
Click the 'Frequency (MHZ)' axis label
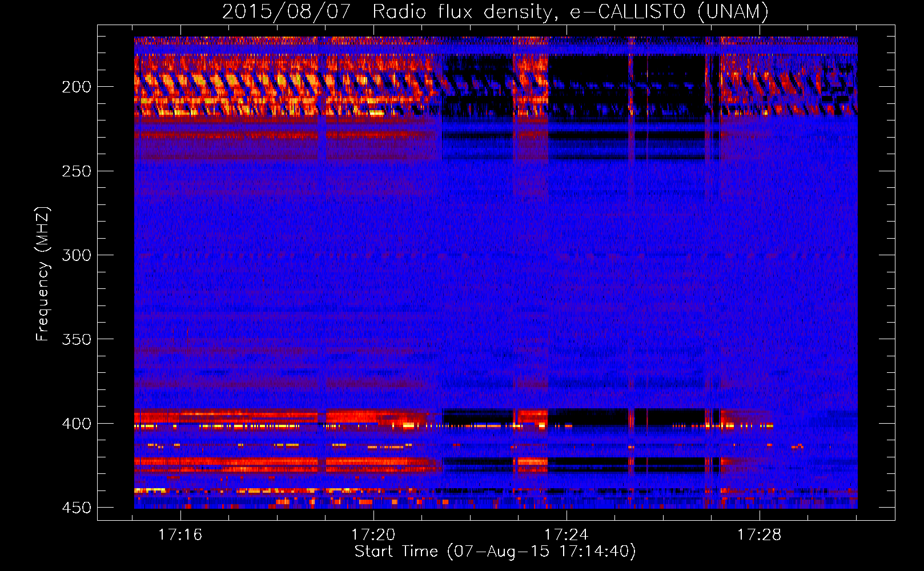point(43,274)
